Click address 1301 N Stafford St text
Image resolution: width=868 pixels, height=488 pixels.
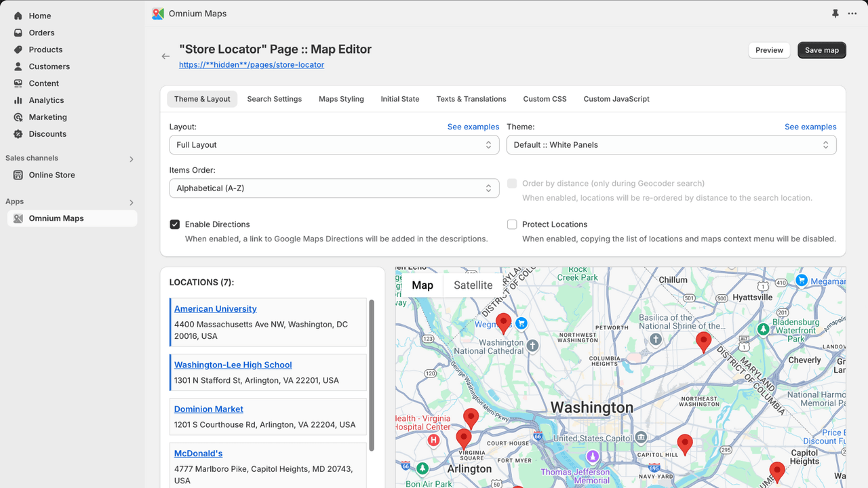pos(256,381)
